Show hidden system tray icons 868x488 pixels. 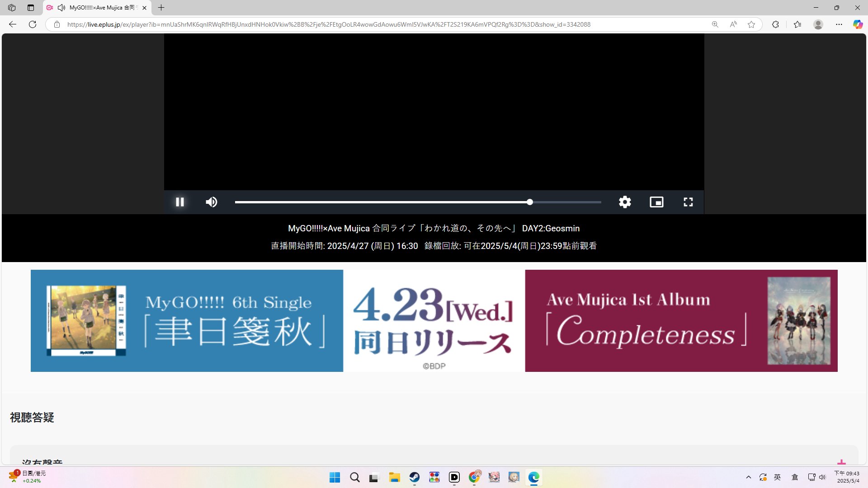749,477
